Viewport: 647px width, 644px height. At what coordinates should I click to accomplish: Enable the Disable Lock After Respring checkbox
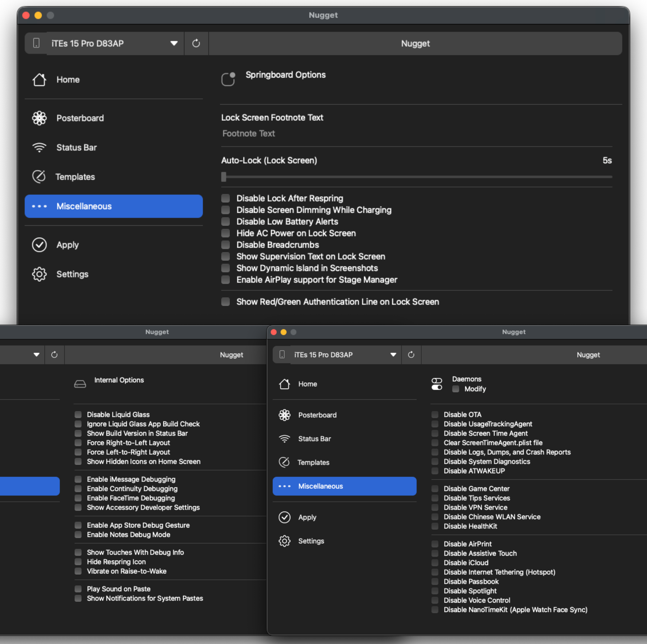coord(226,198)
